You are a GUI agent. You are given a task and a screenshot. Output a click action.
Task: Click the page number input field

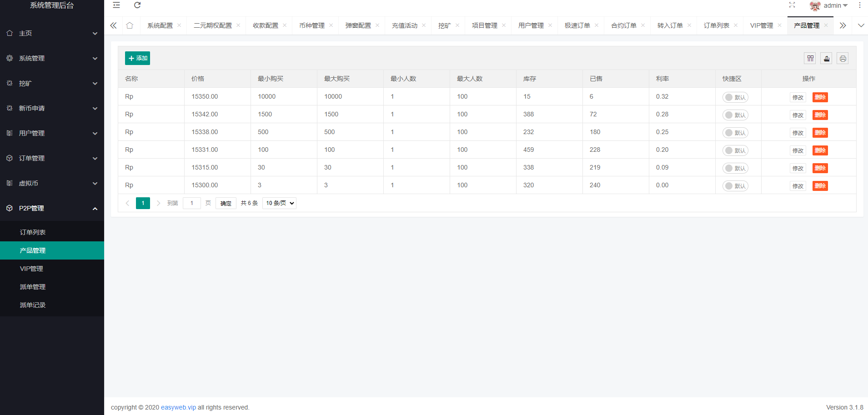191,203
